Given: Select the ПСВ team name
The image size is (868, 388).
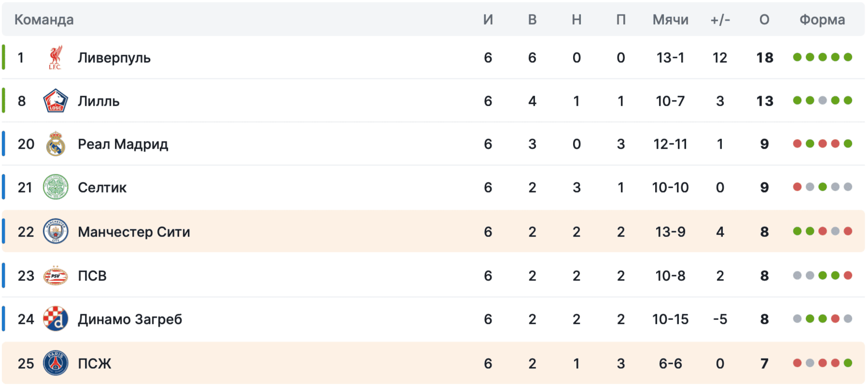Looking at the screenshot, I should coord(92,276).
